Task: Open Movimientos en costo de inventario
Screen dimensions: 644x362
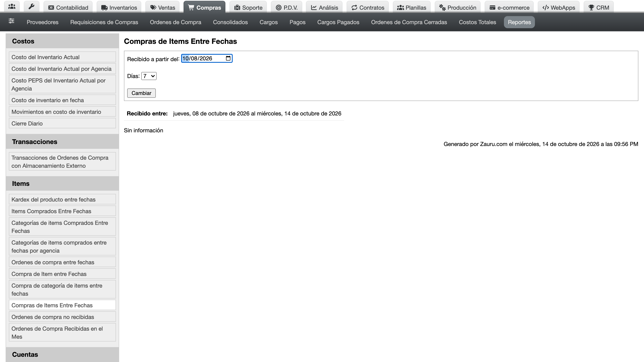Action: click(x=62, y=112)
